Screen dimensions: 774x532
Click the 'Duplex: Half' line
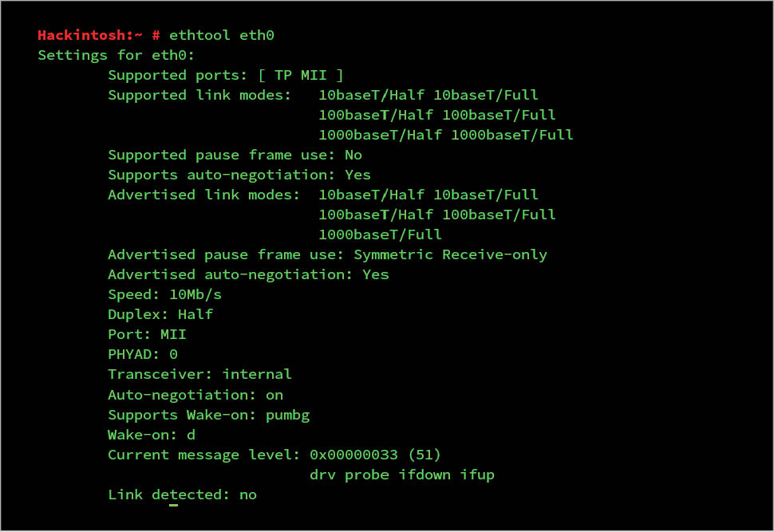pos(160,314)
